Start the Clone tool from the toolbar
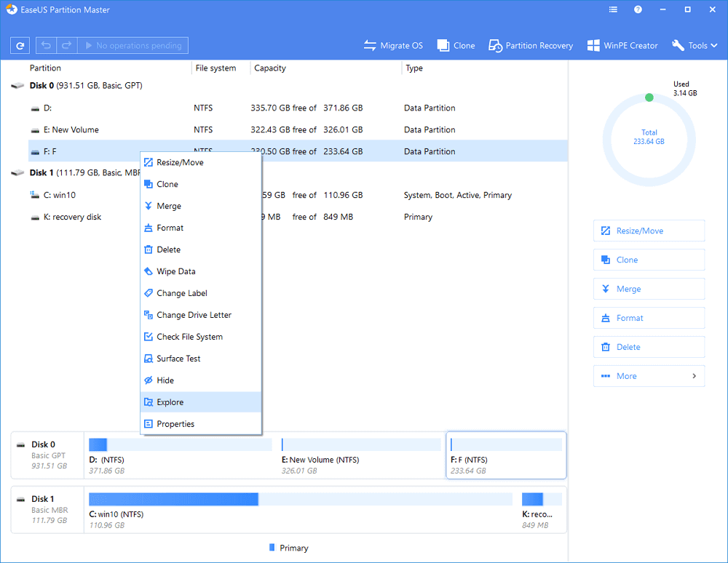The width and height of the screenshot is (728, 563). pyautogui.click(x=455, y=45)
